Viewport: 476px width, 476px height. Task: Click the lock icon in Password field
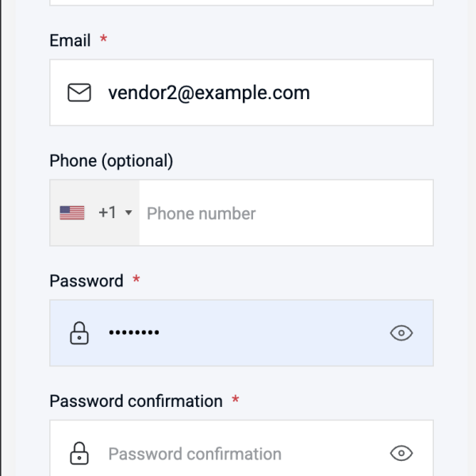(79, 333)
